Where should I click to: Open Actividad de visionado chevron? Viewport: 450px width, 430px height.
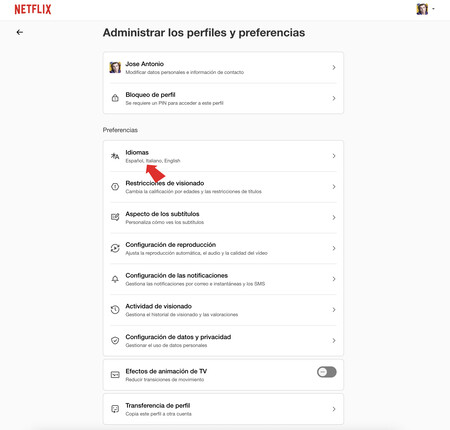pos(334,310)
